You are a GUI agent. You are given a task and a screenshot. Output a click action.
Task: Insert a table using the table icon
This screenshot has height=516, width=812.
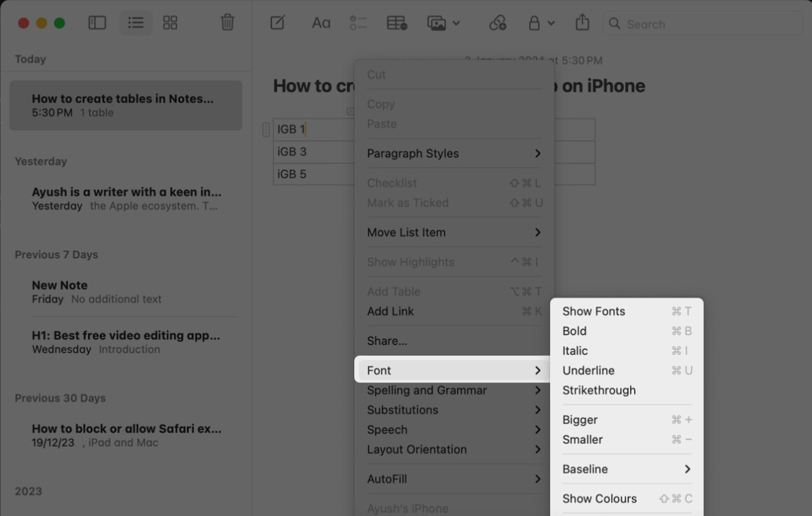(396, 22)
